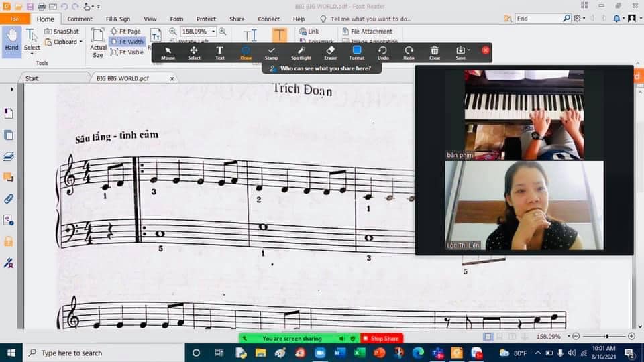Open the 158.09% zoom dropdown in ribbon
Screen dimensions: 644x362
click(213, 32)
